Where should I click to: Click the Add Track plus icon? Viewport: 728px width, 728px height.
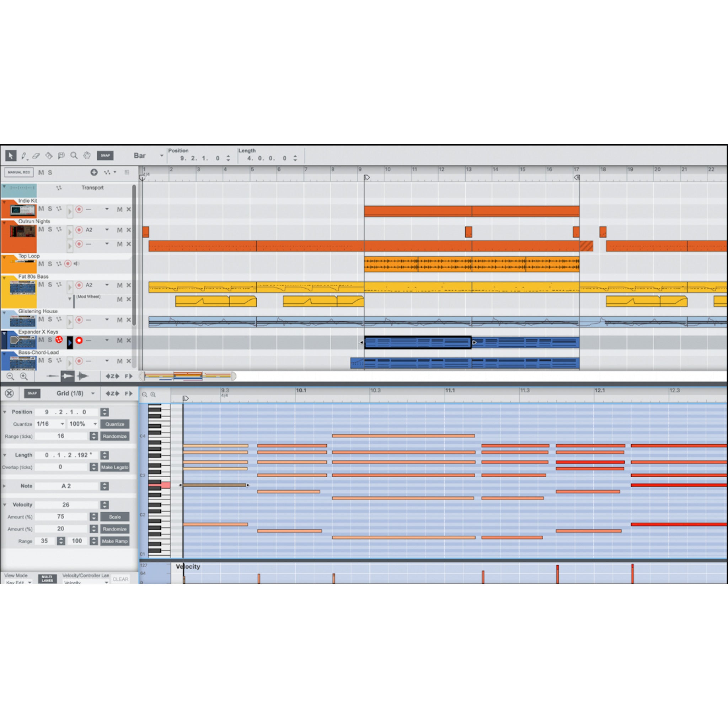94,172
